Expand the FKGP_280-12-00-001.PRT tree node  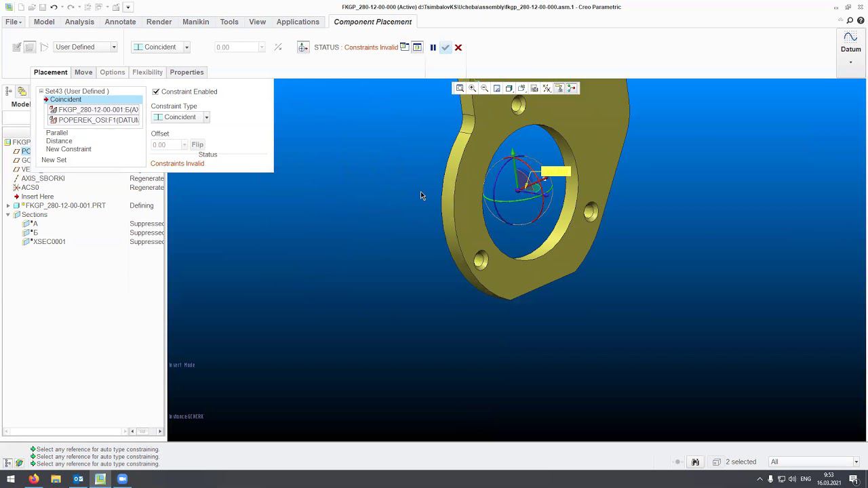click(x=8, y=205)
